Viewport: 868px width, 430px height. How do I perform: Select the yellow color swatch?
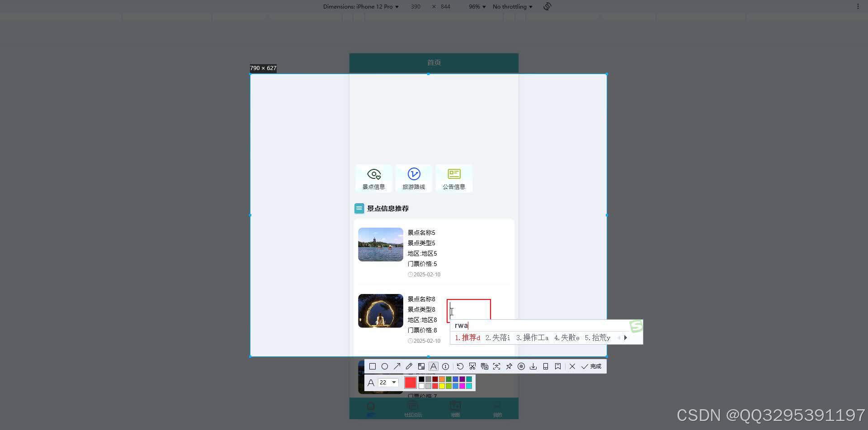click(x=442, y=386)
